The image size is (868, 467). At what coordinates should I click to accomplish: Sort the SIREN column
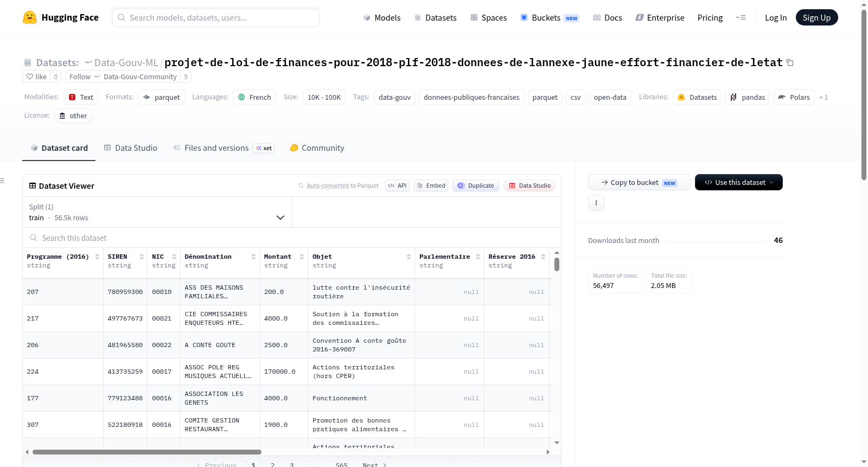coord(142,257)
